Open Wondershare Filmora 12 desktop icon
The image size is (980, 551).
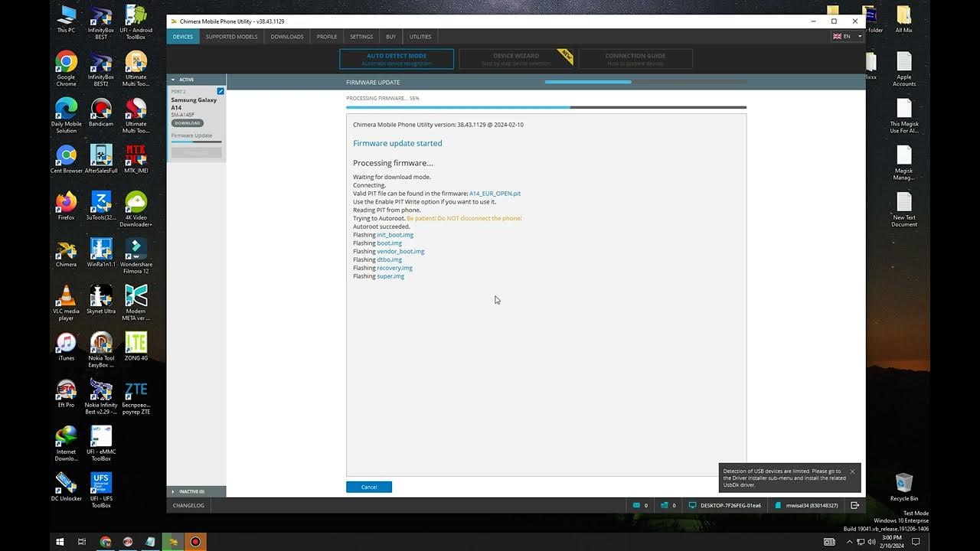pyautogui.click(x=136, y=256)
